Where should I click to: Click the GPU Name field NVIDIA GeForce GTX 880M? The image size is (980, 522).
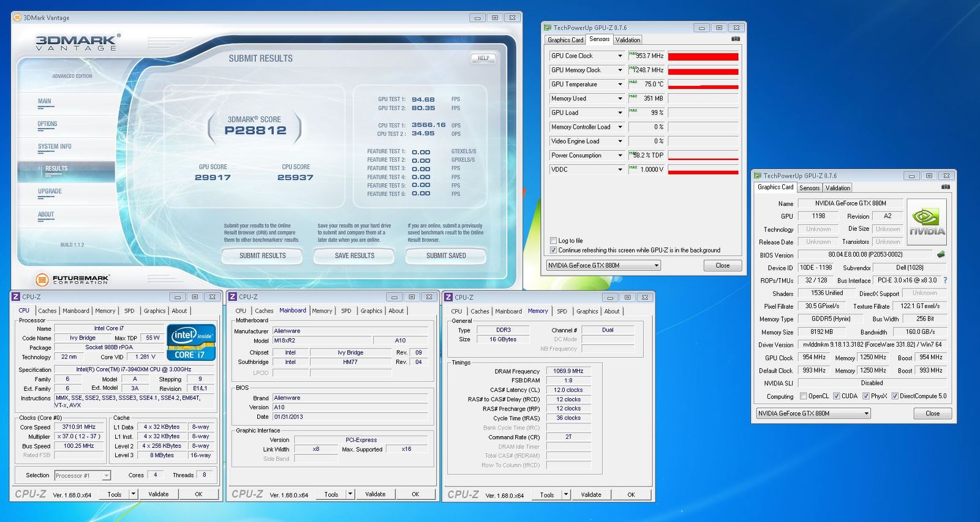pyautogui.click(x=850, y=203)
